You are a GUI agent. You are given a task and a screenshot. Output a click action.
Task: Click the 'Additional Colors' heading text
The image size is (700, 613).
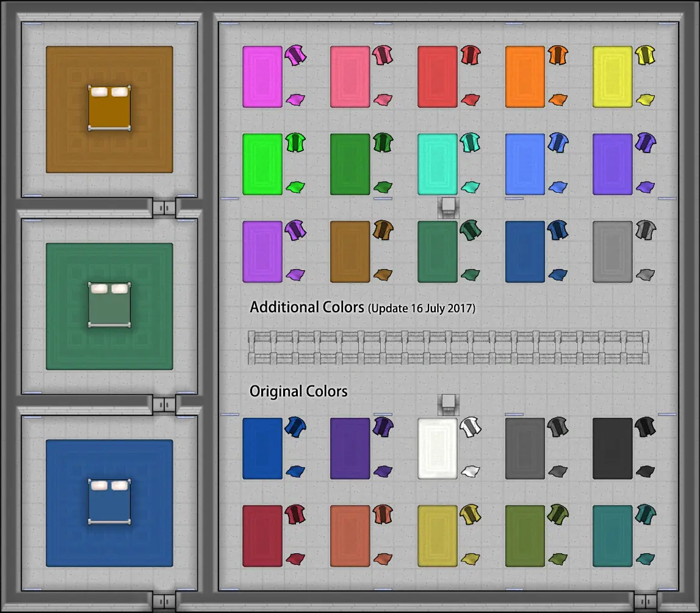[x=307, y=307]
